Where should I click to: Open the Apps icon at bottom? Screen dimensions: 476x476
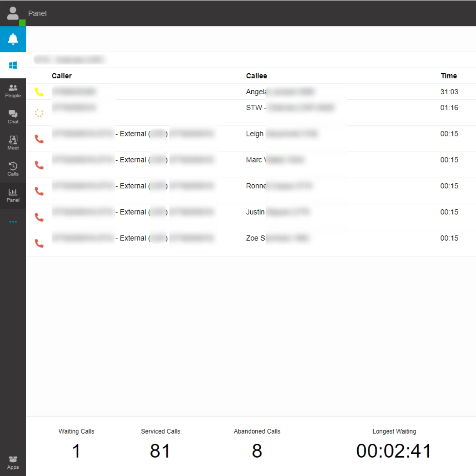13,462
